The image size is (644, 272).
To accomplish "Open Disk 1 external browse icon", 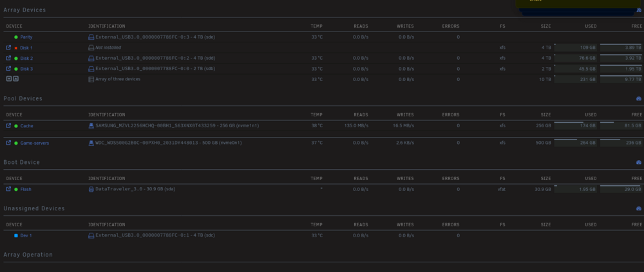I will pos(8,48).
